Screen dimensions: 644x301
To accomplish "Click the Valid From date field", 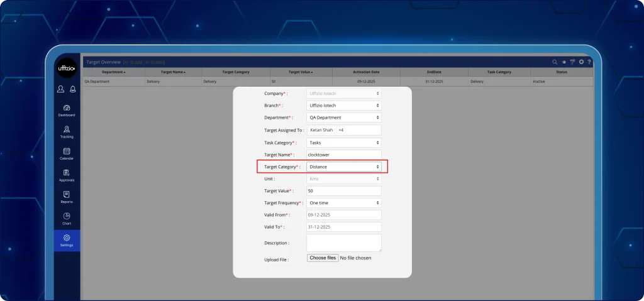I will (344, 215).
